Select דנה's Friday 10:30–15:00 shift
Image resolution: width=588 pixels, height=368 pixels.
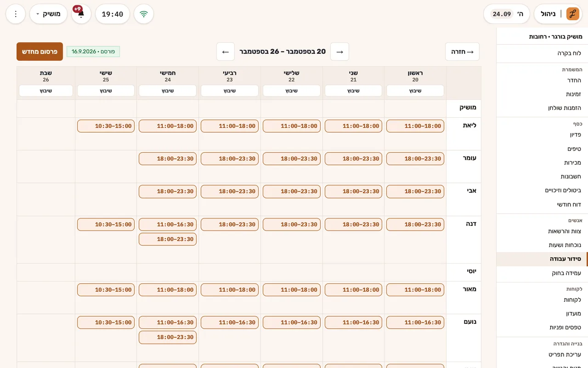point(106,224)
